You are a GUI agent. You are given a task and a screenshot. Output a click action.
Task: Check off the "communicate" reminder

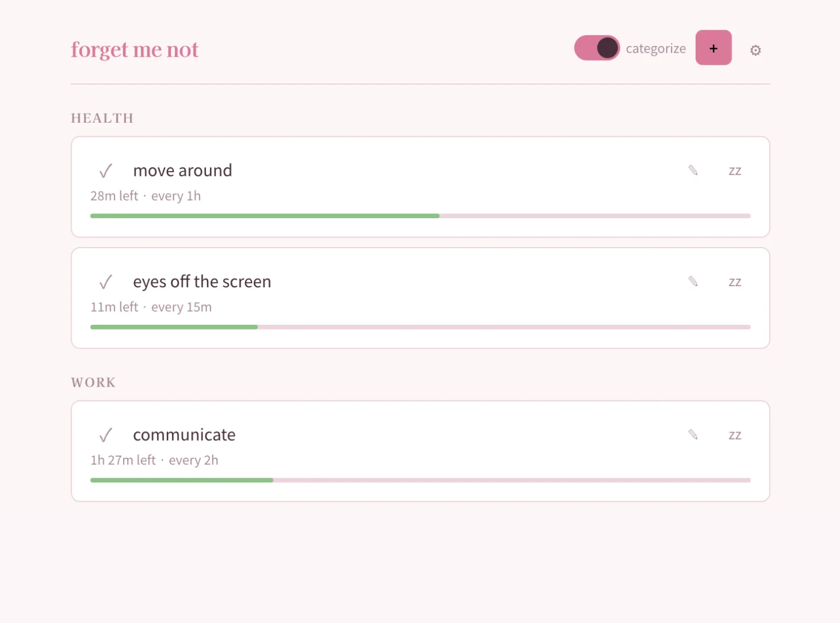click(105, 434)
